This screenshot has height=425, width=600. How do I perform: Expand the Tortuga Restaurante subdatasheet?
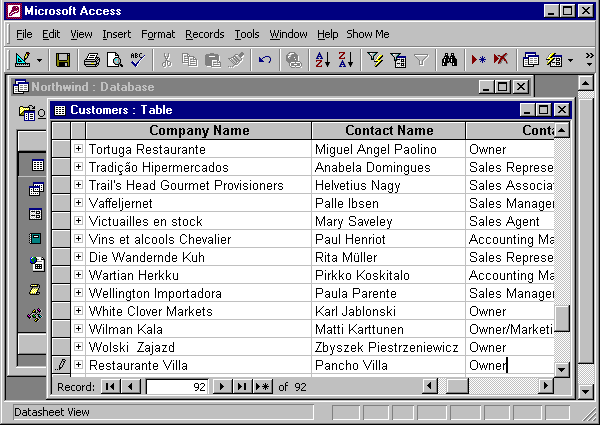point(78,149)
